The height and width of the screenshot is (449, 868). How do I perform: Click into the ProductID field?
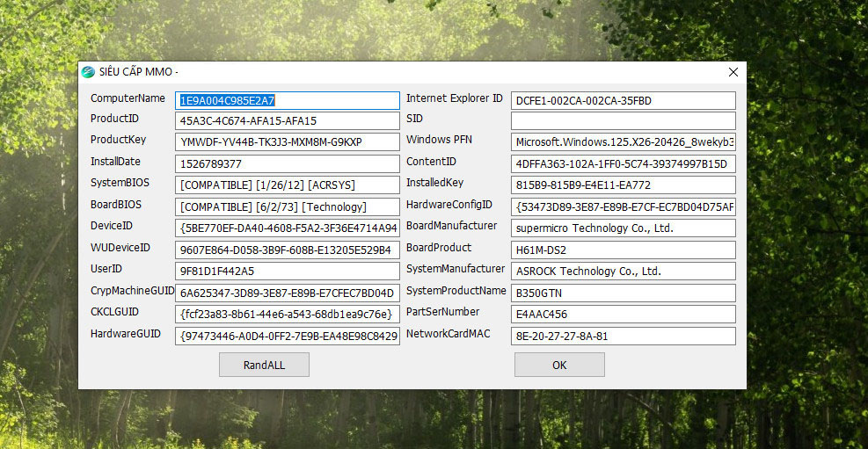point(288,121)
